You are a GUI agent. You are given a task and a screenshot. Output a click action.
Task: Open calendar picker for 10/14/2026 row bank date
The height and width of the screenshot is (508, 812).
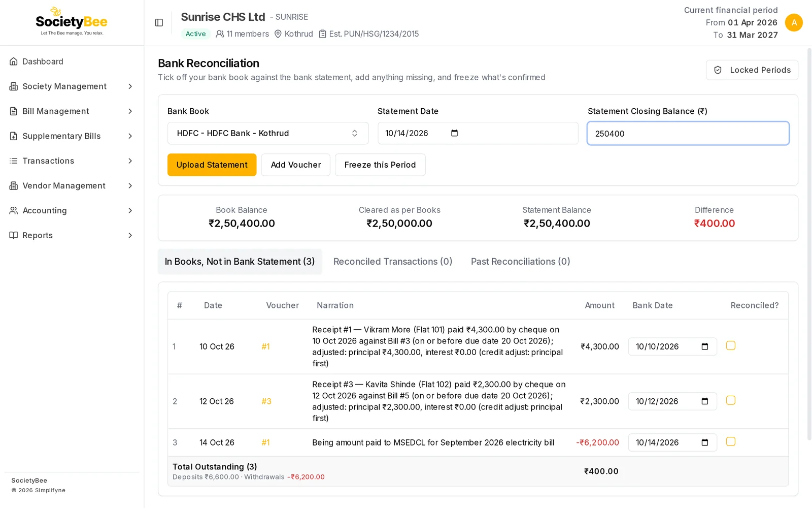(704, 442)
